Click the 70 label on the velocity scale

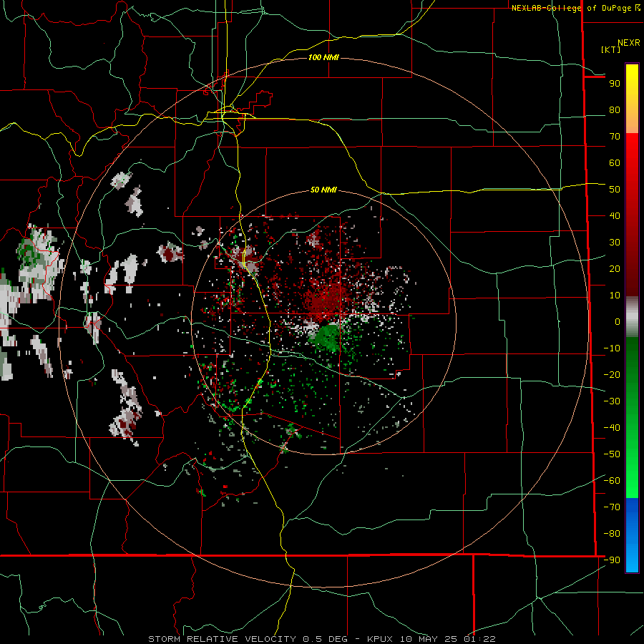pos(615,137)
